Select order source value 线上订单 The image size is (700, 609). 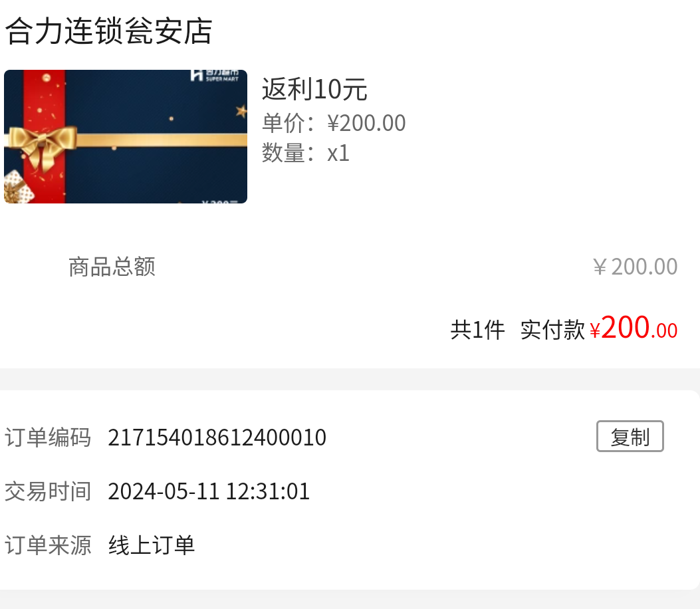152,545
